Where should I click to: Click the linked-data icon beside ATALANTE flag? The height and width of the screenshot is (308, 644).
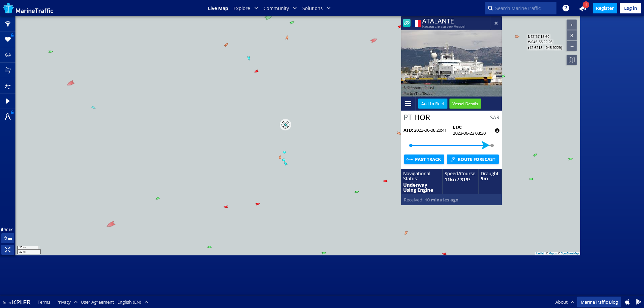coord(407,23)
